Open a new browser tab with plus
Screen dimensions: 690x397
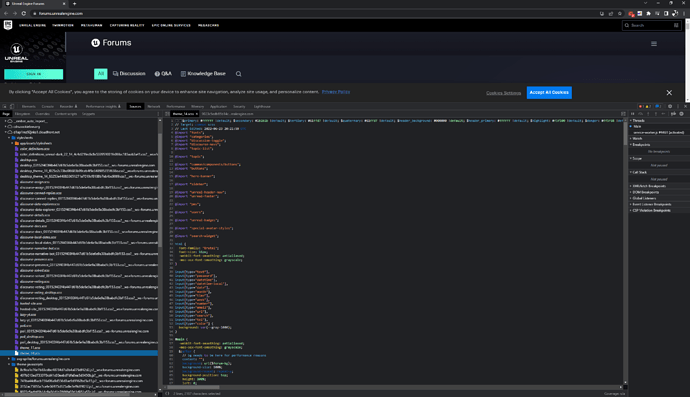(x=74, y=4)
